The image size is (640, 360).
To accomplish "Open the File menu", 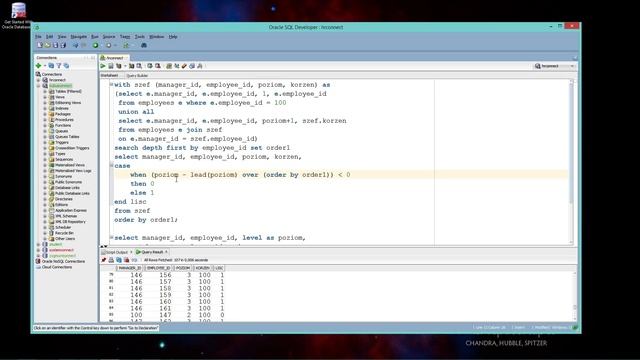I will [x=38, y=37].
